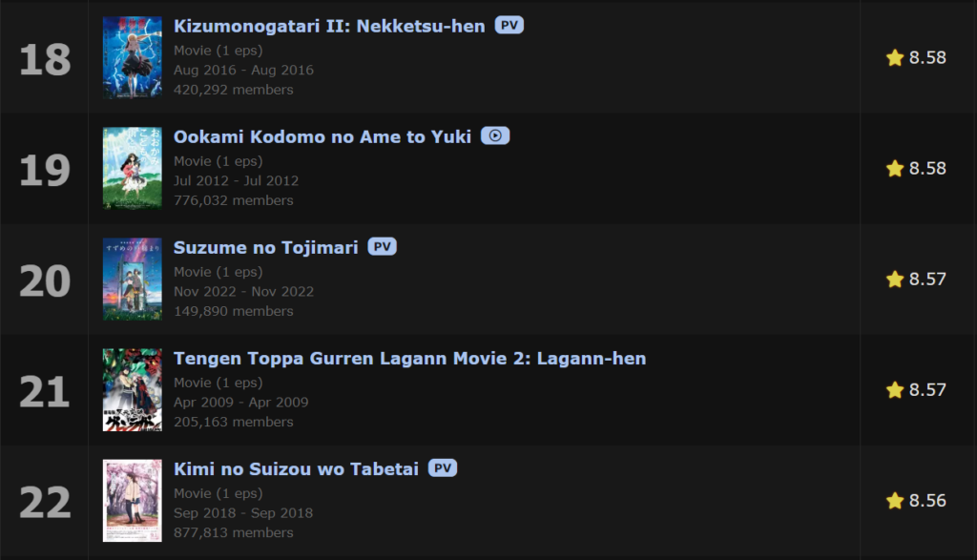
Task: Open the Ookami Kodomo no Ame to Yuki link
Action: (x=322, y=137)
